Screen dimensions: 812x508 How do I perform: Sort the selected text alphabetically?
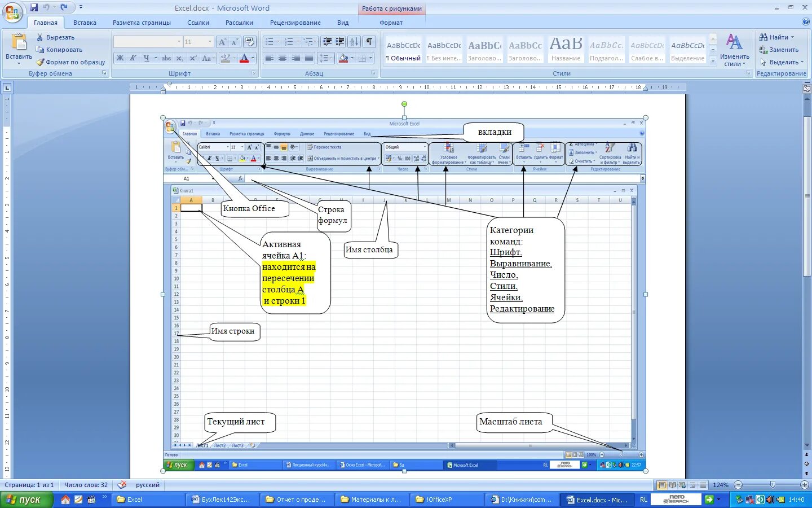(354, 42)
